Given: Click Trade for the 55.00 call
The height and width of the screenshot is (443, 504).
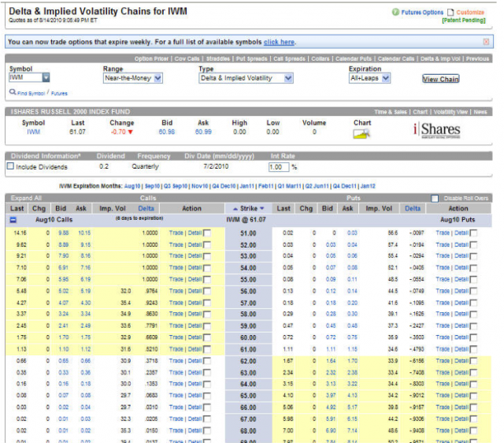Looking at the screenshot, I should pos(176,280).
